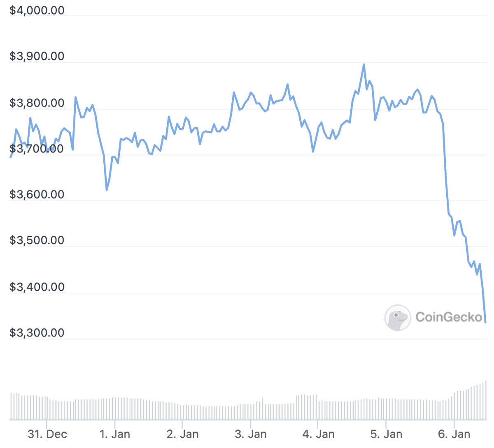Click the lowest price point at chart end

(x=485, y=323)
